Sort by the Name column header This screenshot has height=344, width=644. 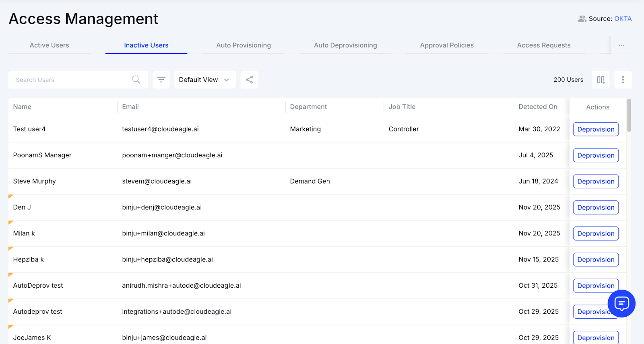(22, 107)
